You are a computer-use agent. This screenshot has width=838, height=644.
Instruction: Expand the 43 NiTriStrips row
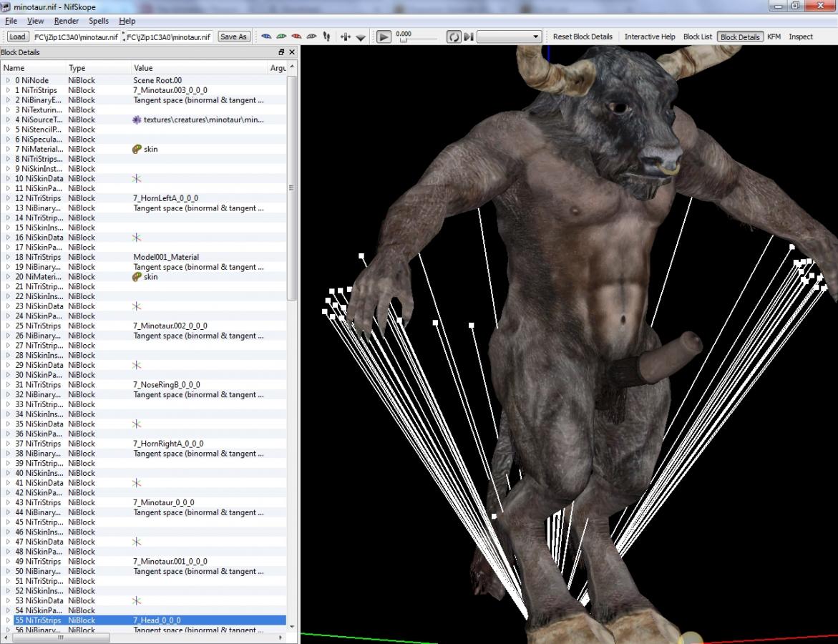click(8, 502)
